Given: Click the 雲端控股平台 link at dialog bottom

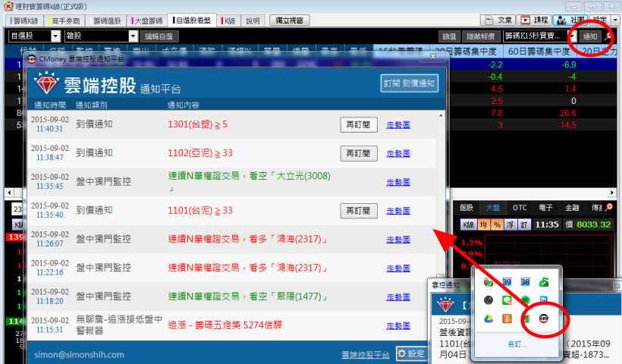Looking at the screenshot, I should click(x=366, y=355).
